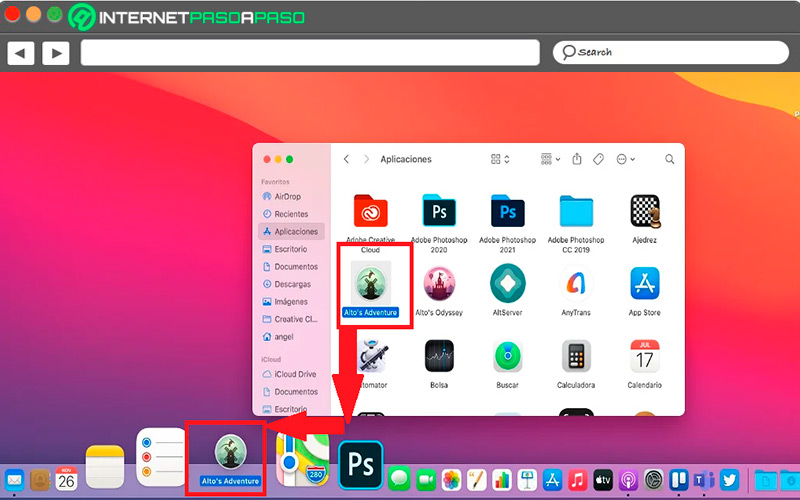800x500 pixels.
Task: Select Escritorio under Favoritos
Action: coord(291,249)
